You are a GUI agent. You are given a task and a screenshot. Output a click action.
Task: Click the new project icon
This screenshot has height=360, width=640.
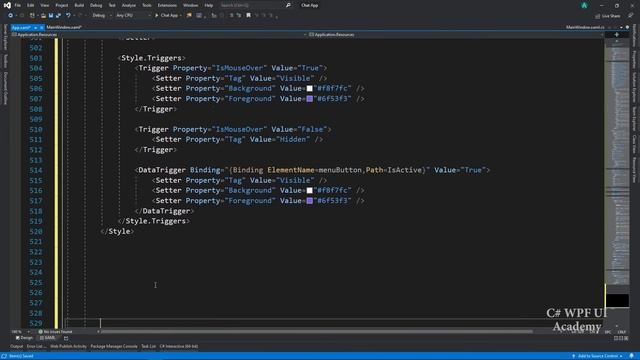pyautogui.click(x=32, y=16)
